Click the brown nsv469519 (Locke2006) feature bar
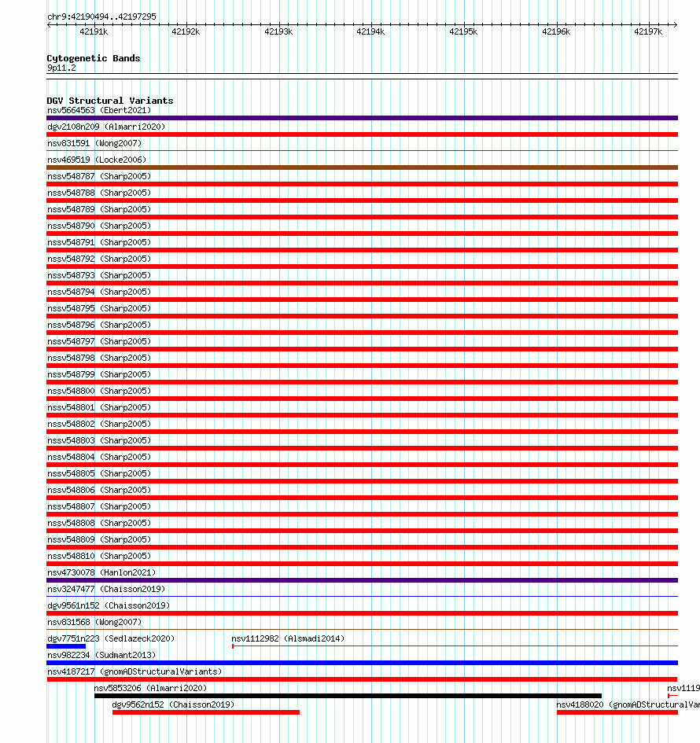The height and width of the screenshot is (743, 700). click(362, 167)
